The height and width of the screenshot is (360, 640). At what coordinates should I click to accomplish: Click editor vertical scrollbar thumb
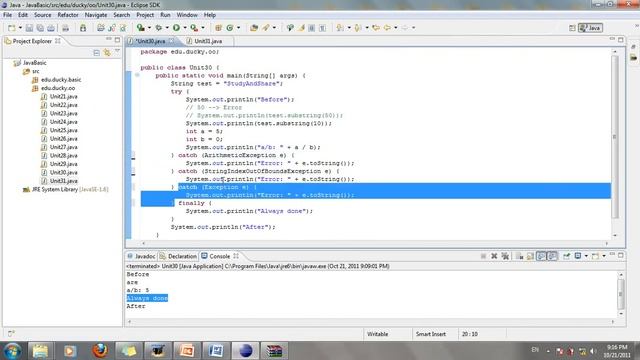point(615,137)
